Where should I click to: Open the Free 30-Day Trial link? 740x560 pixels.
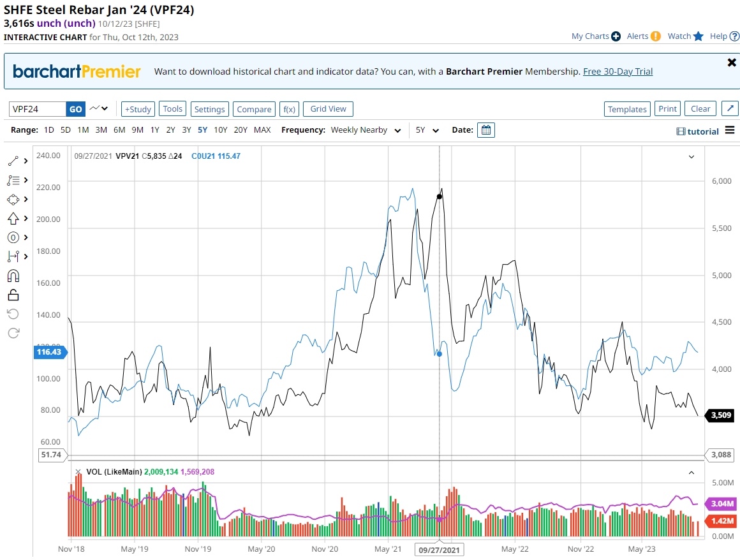(x=618, y=71)
